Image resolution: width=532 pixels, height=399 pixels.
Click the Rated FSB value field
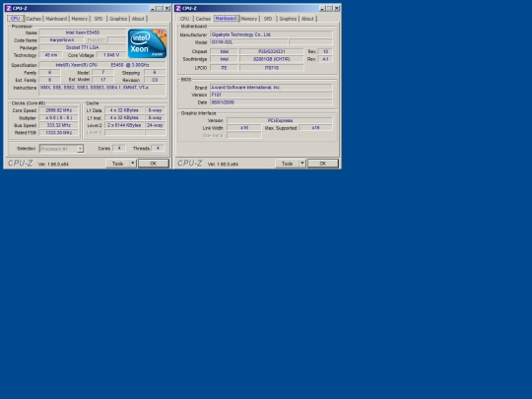tap(59, 133)
